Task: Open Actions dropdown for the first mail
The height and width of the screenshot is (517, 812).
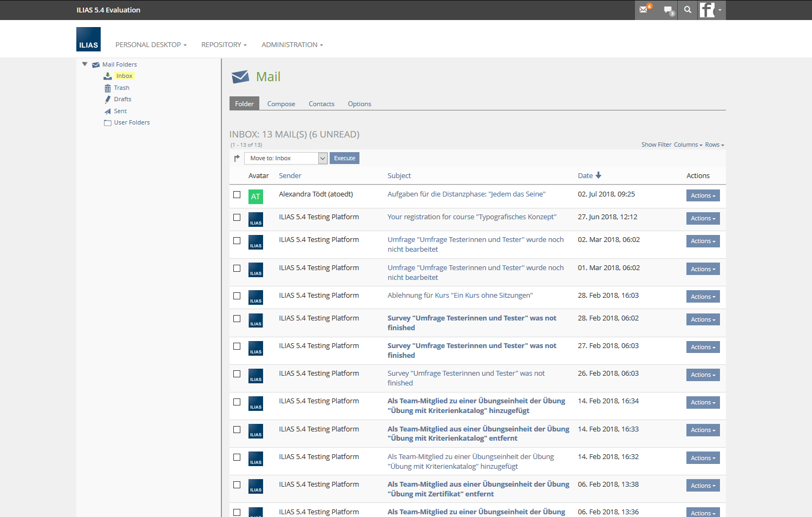Action: [x=703, y=196]
